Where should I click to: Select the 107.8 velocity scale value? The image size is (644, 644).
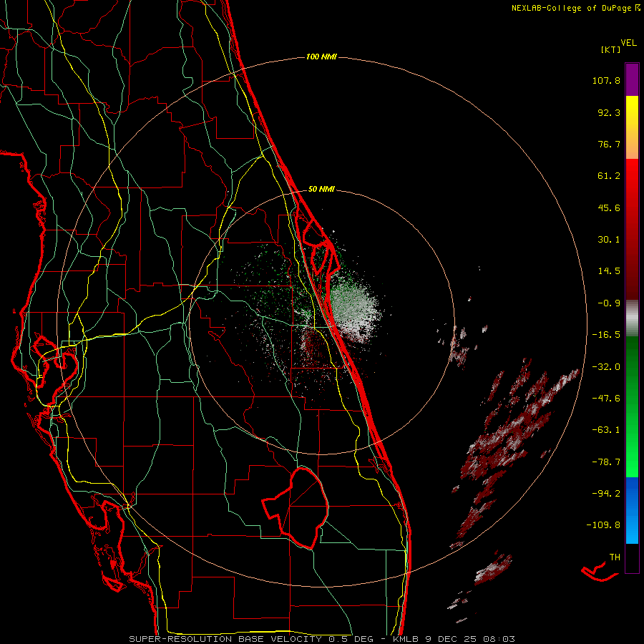[x=606, y=80]
